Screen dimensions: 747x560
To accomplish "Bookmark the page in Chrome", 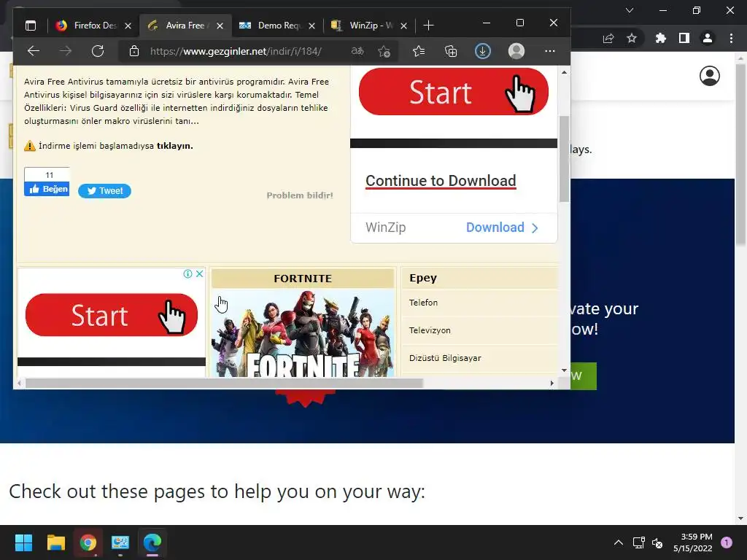I will [632, 39].
